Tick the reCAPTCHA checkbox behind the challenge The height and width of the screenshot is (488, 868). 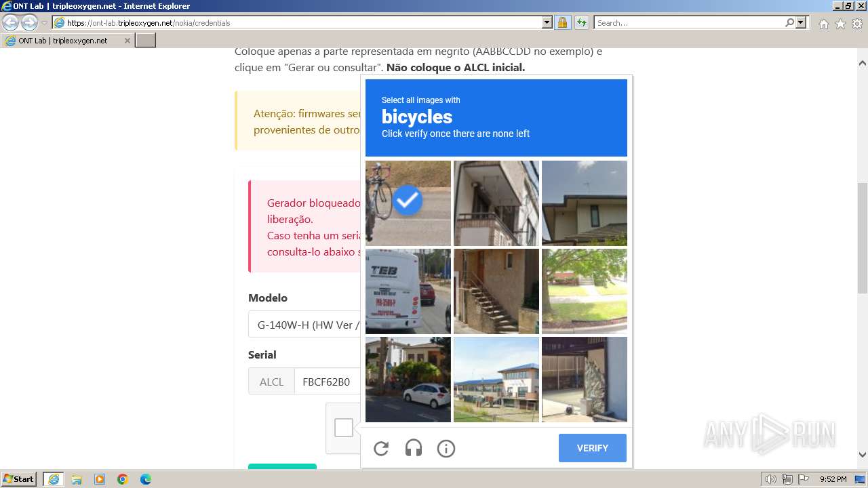tap(344, 428)
